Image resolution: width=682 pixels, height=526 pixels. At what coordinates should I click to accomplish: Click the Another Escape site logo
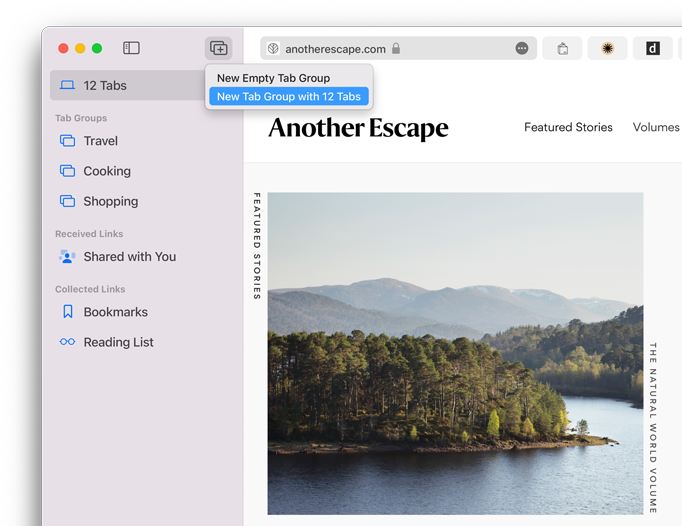point(358,128)
